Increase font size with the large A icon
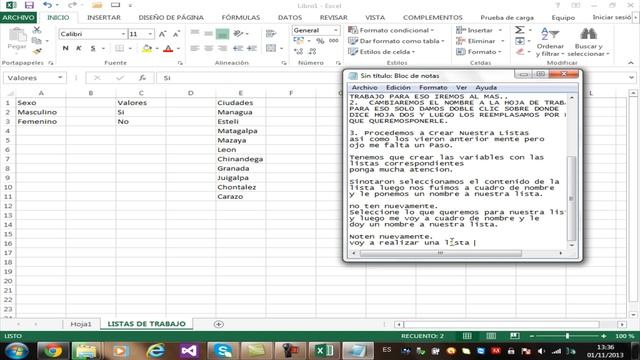 click(162, 34)
